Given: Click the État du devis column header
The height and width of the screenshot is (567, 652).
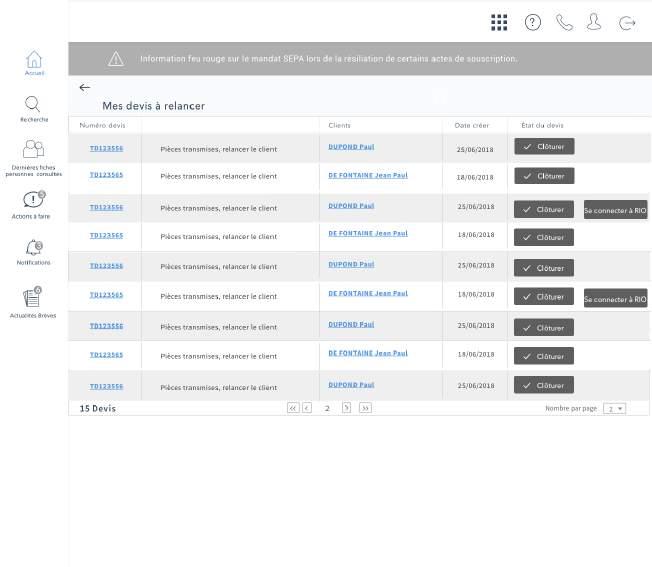Looking at the screenshot, I should click(542, 125).
